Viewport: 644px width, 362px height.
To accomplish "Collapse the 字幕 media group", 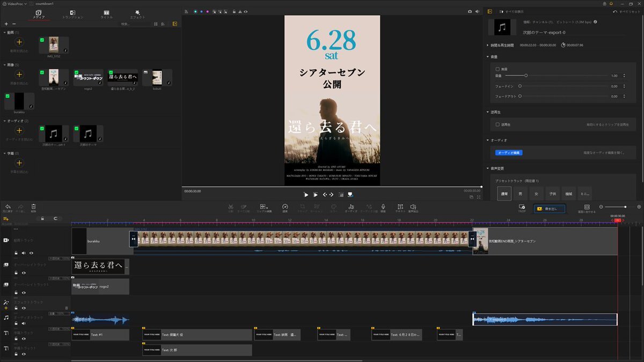I will pyautogui.click(x=4, y=153).
